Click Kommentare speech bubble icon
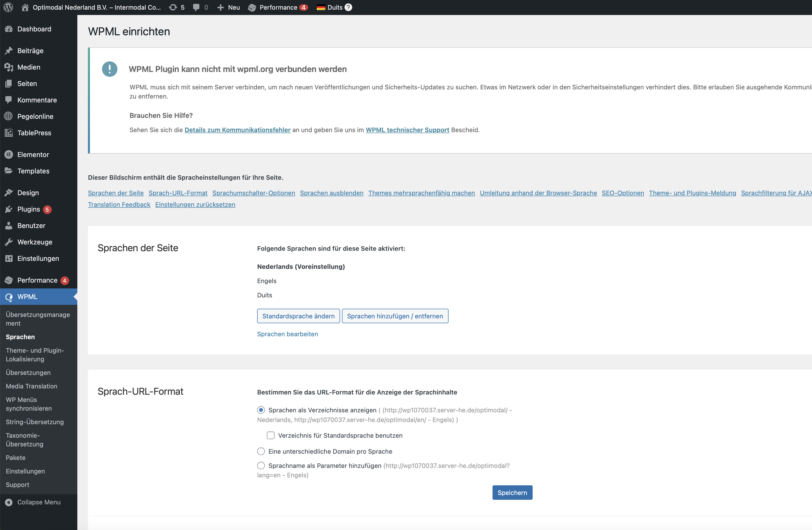This screenshot has height=530, width=812. pyautogui.click(x=8, y=100)
